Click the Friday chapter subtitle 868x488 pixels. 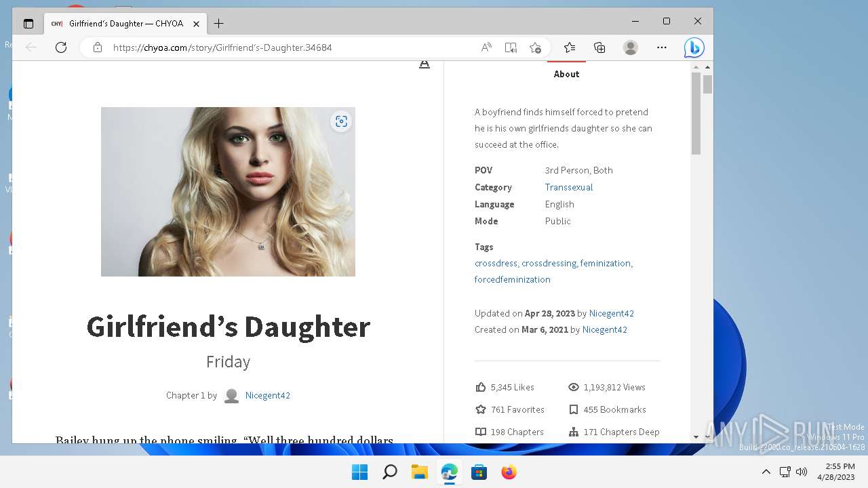(x=228, y=361)
